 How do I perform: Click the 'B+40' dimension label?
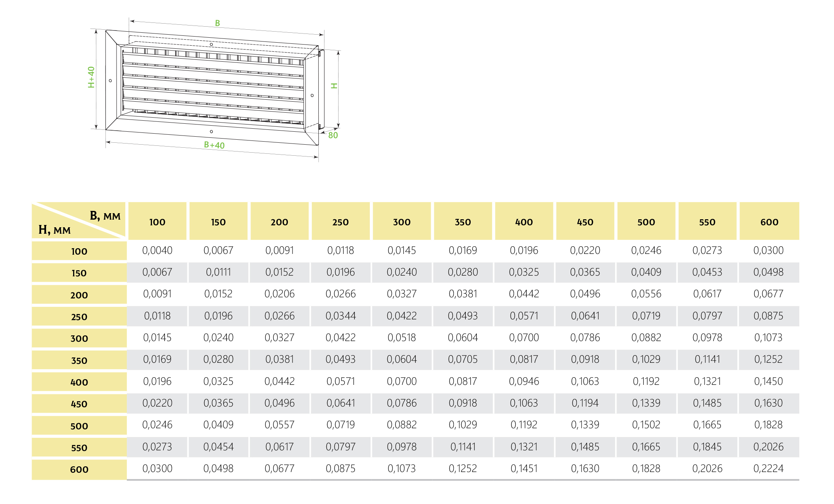214,145
